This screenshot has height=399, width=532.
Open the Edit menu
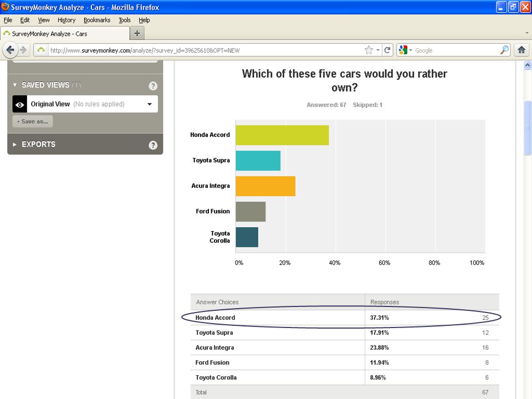tap(25, 20)
